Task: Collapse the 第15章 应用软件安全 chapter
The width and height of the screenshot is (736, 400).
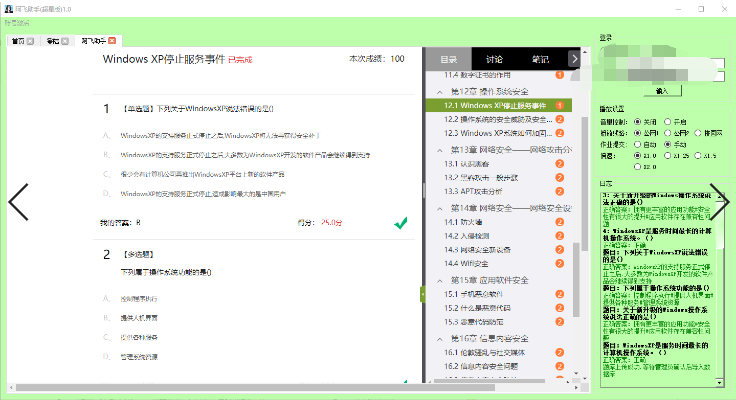Action: [440, 281]
